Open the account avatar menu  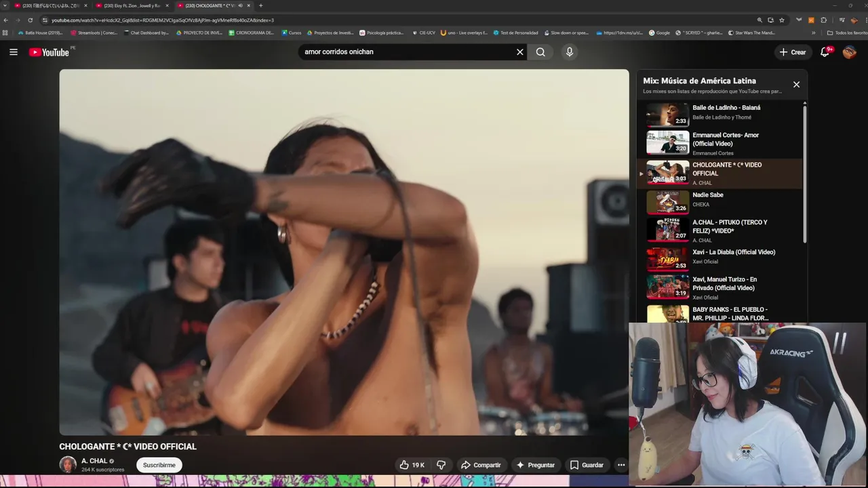coord(850,52)
